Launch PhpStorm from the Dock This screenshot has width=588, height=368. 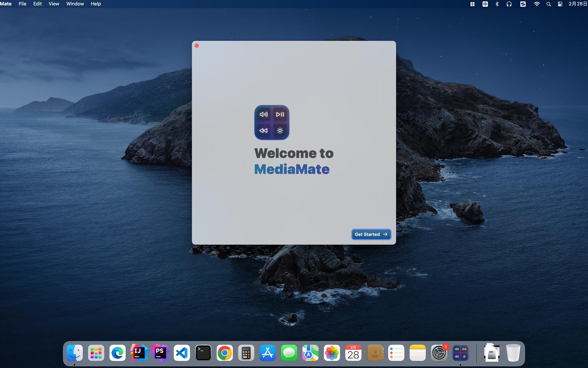click(160, 353)
